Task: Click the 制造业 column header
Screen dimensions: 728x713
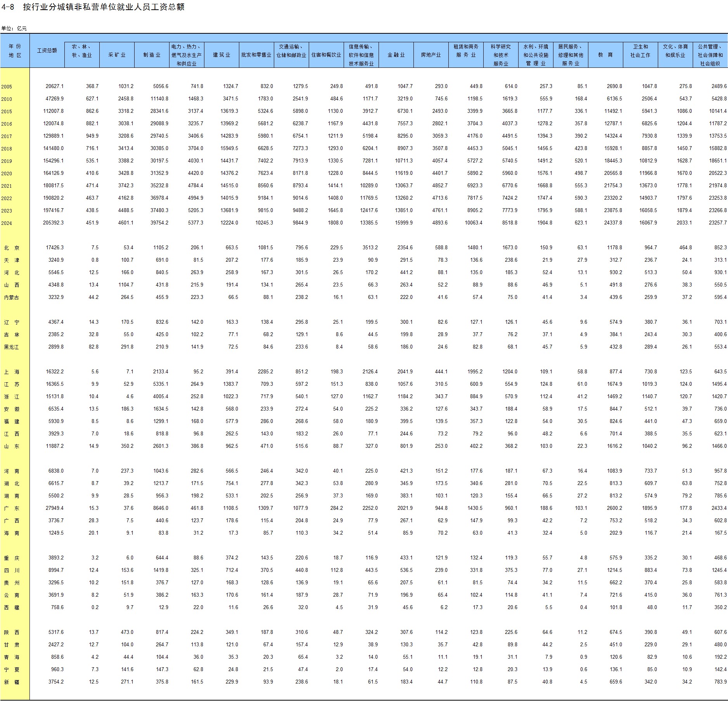Action: click(x=152, y=55)
